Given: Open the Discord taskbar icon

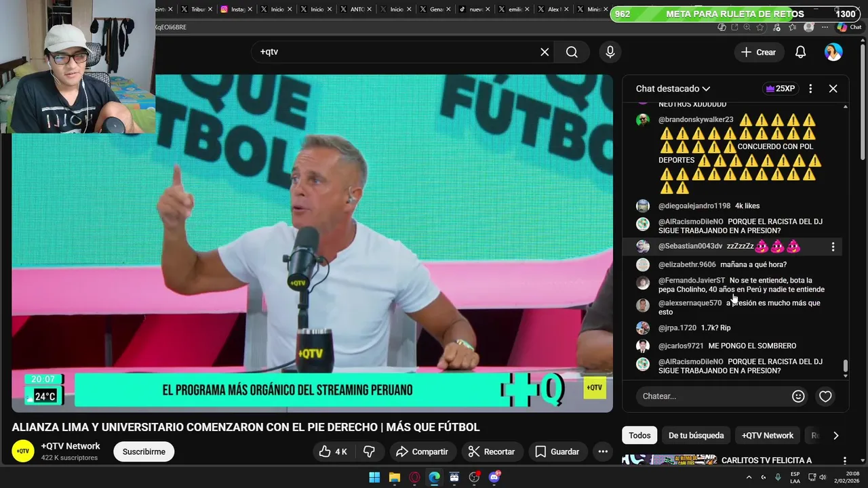Looking at the screenshot, I should [x=494, y=477].
